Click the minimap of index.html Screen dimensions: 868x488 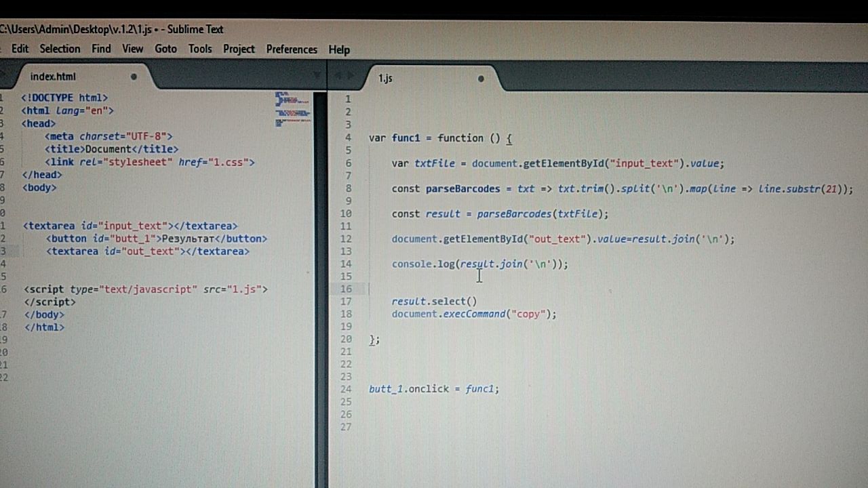pyautogui.click(x=293, y=110)
